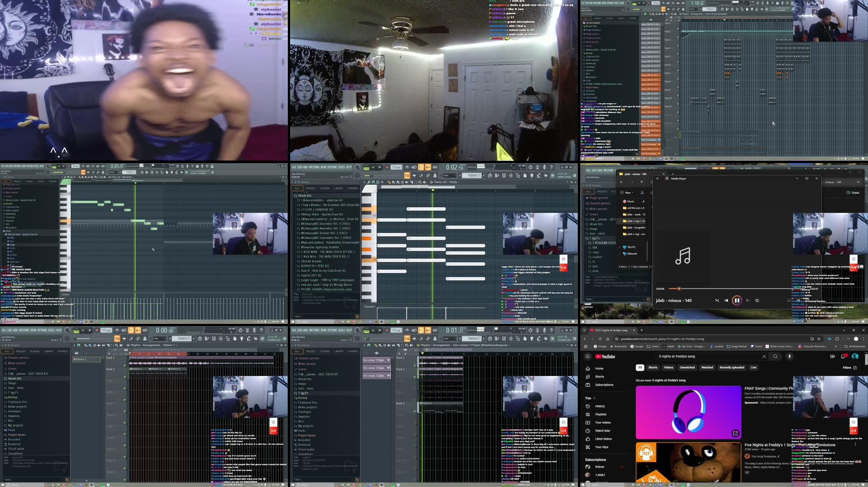Toggle wait-for-input in the 0:02:56 FL window
This screenshot has width=868, height=487.
pos(414,167)
